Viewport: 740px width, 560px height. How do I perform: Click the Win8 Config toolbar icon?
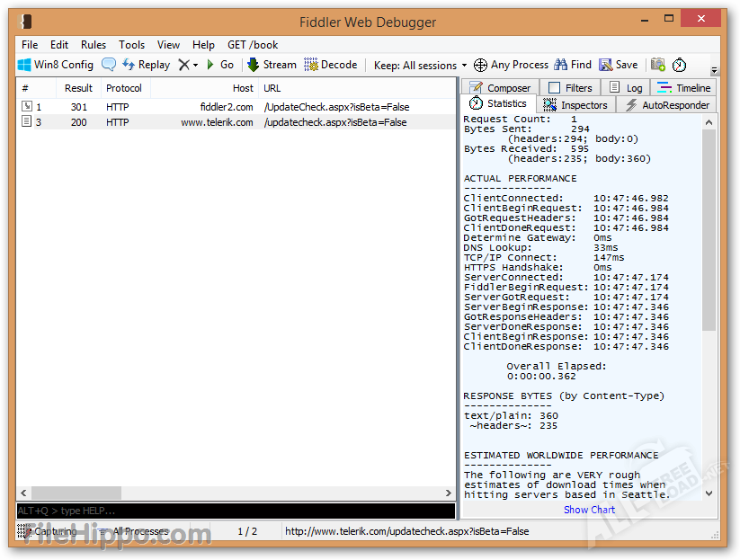[x=55, y=65]
